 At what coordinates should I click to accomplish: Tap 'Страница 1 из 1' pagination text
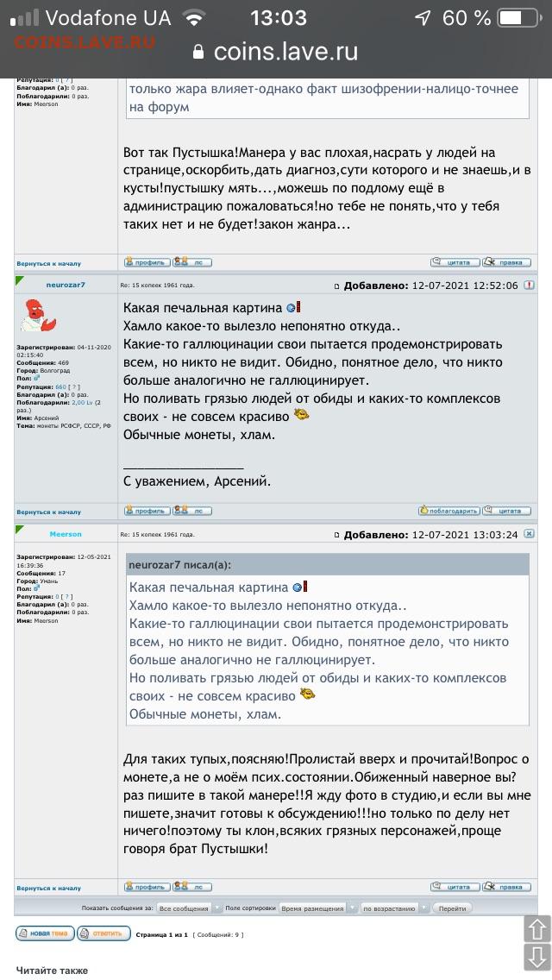click(162, 935)
